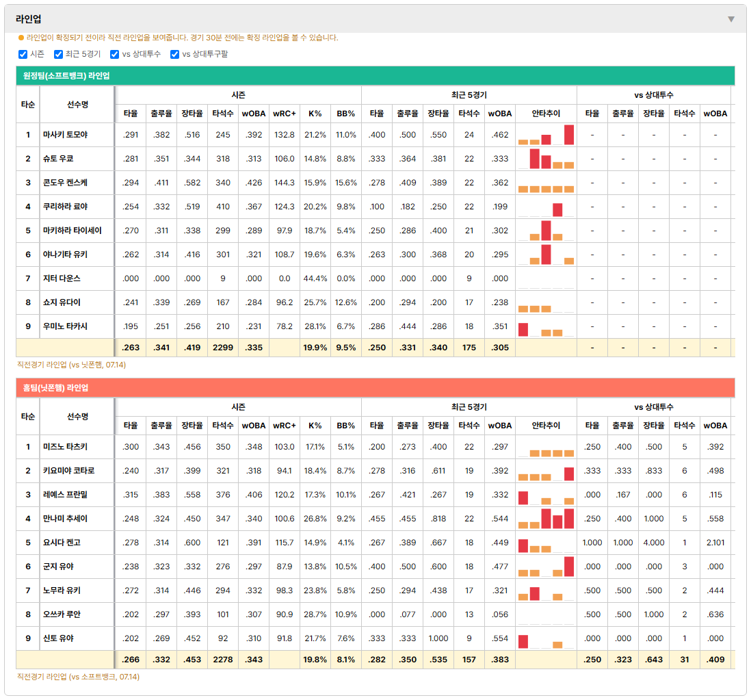Click the K% header in home table
The height and width of the screenshot is (700, 751).
coord(315,426)
